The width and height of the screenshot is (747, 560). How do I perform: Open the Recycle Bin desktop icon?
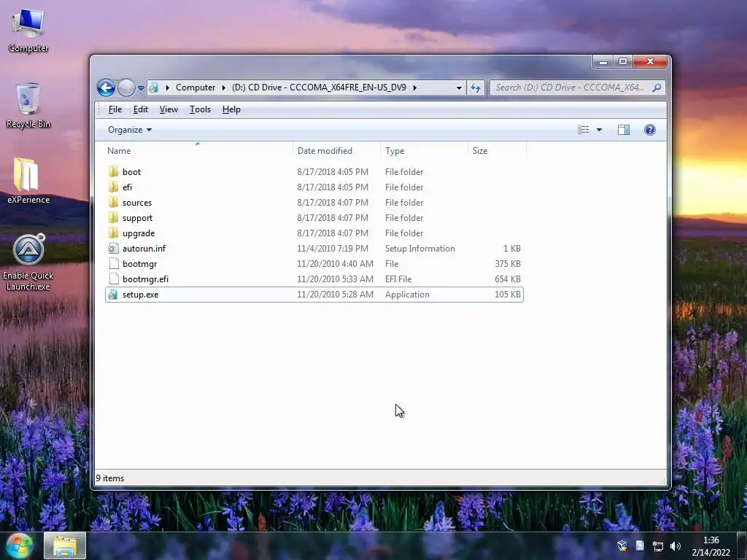(x=28, y=106)
